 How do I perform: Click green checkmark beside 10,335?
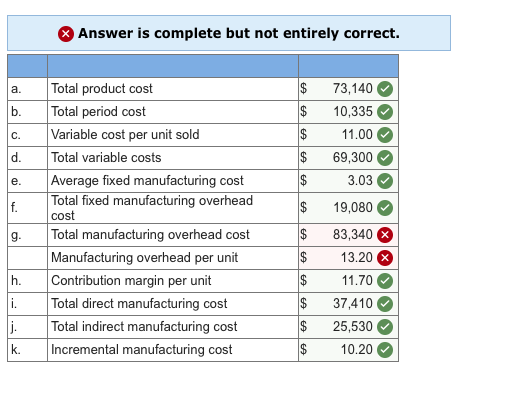[385, 112]
